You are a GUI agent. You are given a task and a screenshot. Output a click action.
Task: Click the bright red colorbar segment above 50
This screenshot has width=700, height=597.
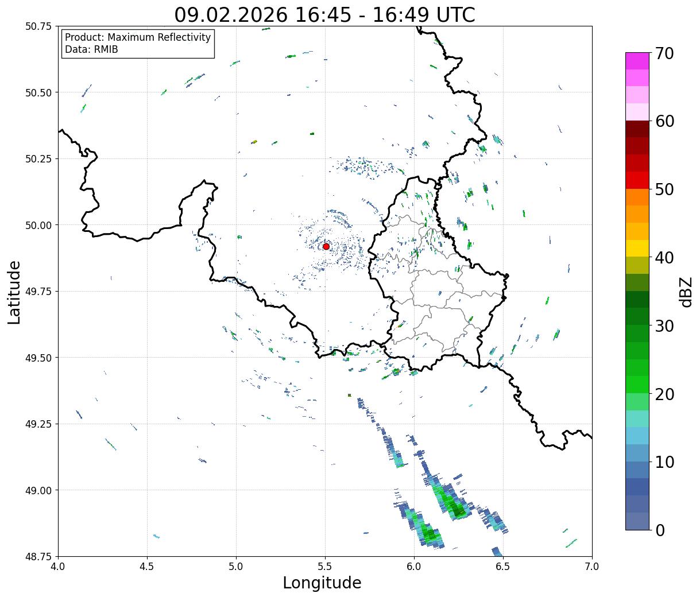(x=637, y=180)
